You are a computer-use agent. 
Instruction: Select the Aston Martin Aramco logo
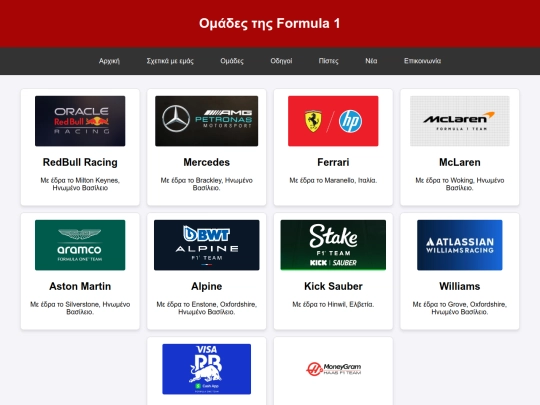pyautogui.click(x=80, y=245)
